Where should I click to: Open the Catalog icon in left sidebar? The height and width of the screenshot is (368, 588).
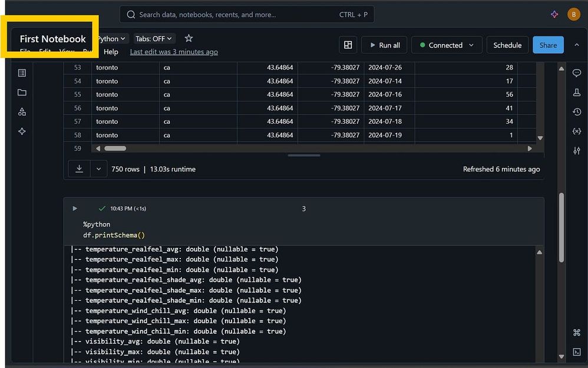pyautogui.click(x=22, y=112)
